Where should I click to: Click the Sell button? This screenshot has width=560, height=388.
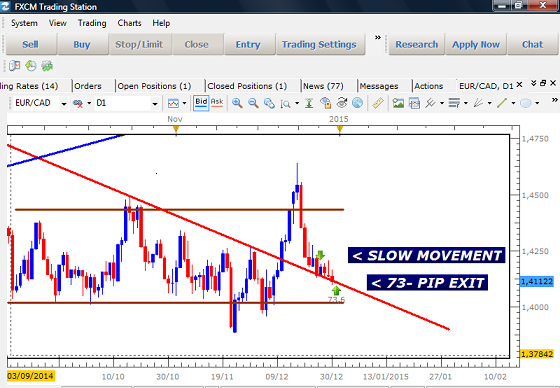(30, 44)
